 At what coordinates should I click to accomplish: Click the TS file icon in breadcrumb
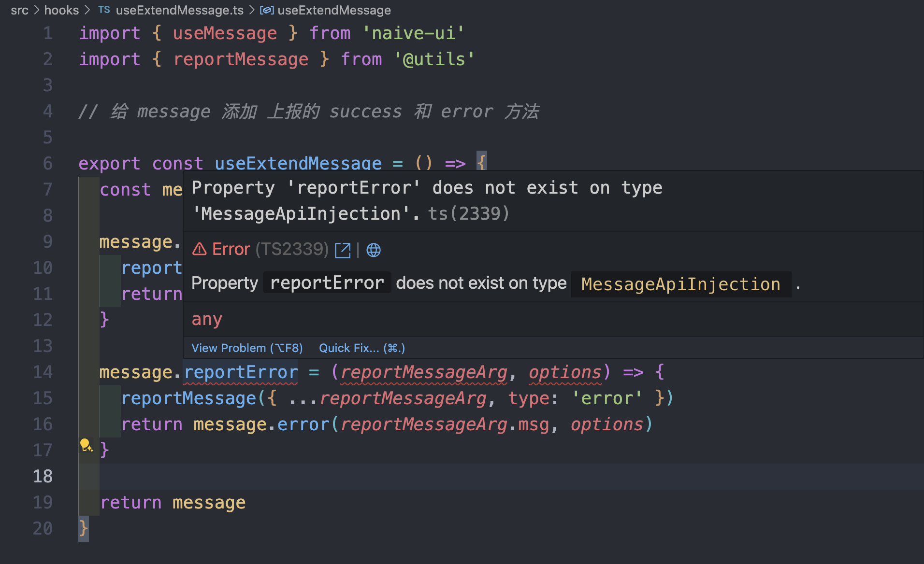pos(104,10)
